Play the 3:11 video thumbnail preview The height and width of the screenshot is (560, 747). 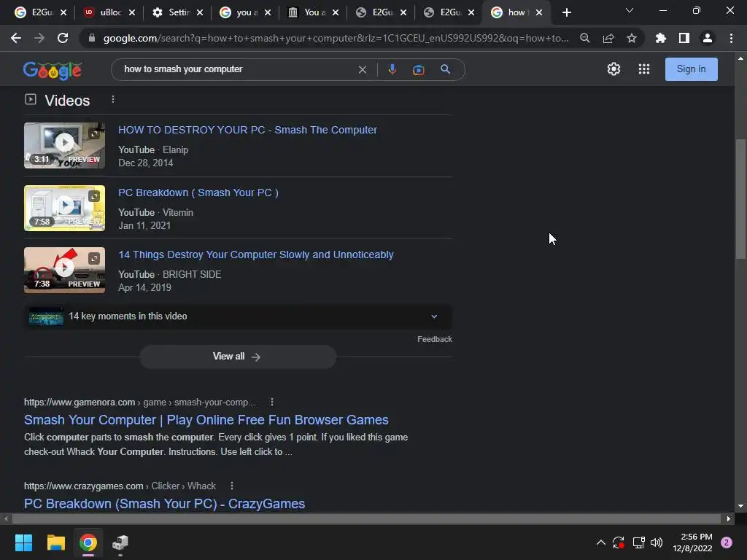click(64, 145)
